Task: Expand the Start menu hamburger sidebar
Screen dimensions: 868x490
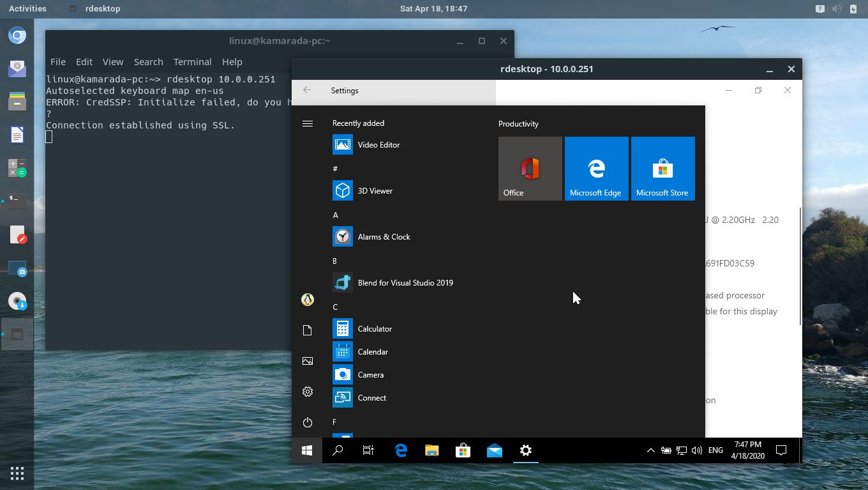Action: coord(308,123)
